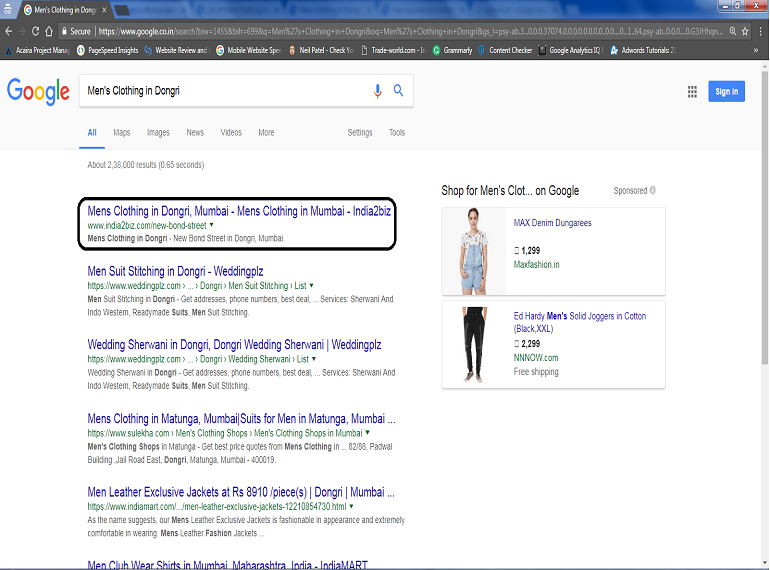Open Mens Clothing in Matunga result
Screen dimensions: 770x570
tap(241, 418)
